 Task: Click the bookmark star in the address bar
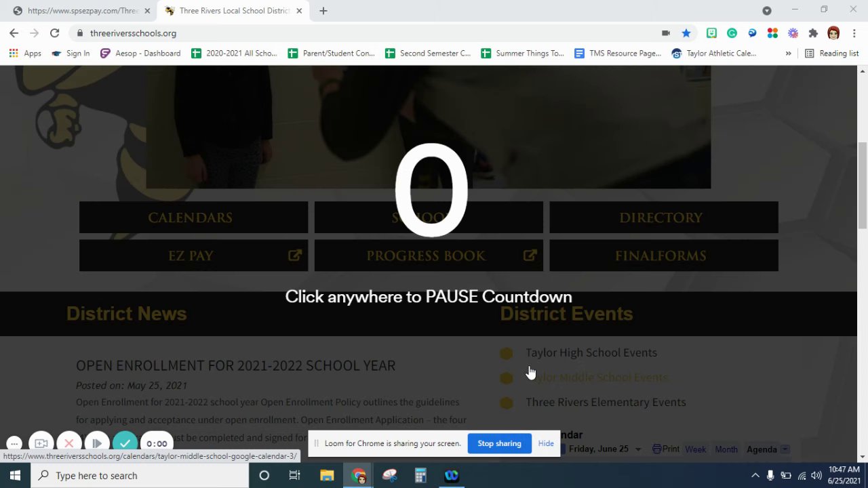coord(686,33)
